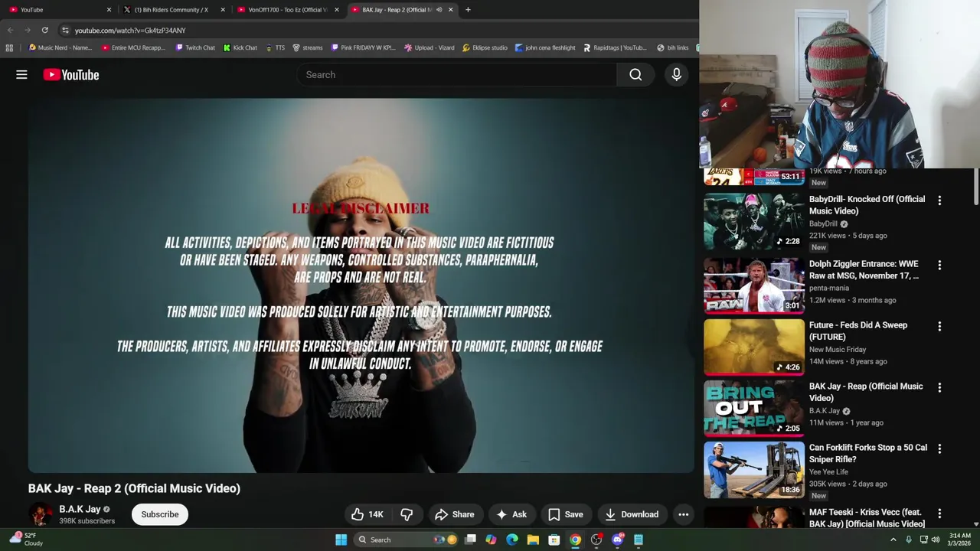The width and height of the screenshot is (980, 551).
Task: Open options for BabyDrill Knocked Off video
Action: click(x=939, y=200)
